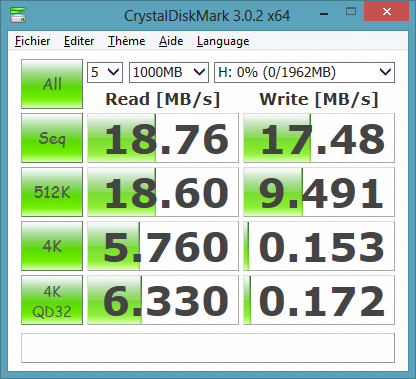Open the Editer menu

point(79,41)
